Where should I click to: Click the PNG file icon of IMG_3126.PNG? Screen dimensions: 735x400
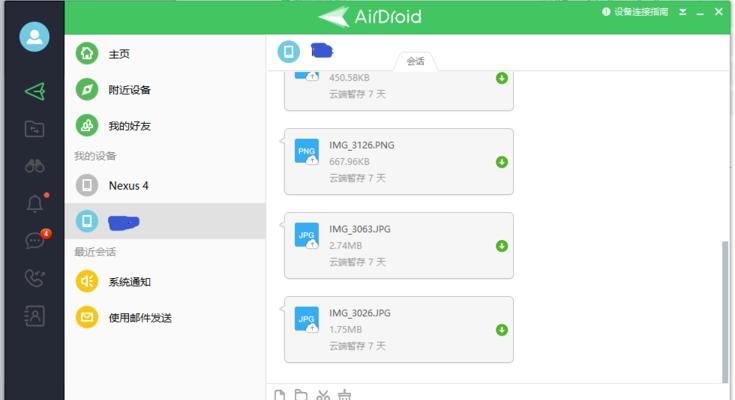coord(307,151)
